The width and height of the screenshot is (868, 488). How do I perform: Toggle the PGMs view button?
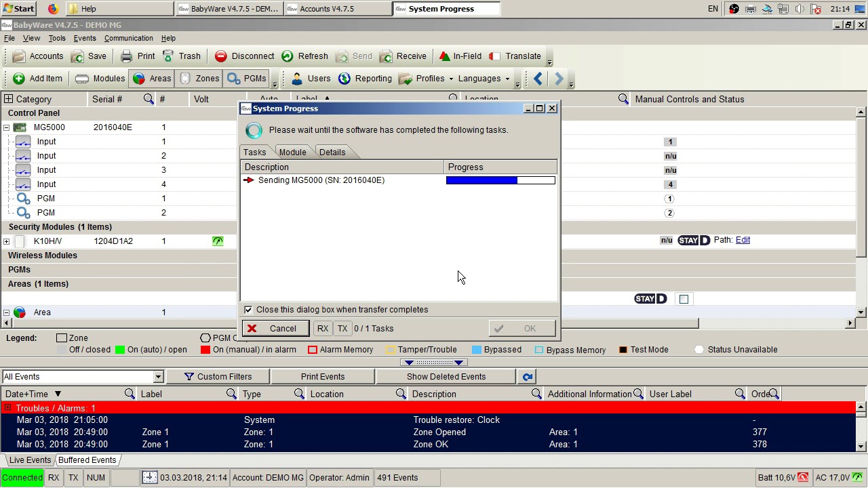coord(247,79)
